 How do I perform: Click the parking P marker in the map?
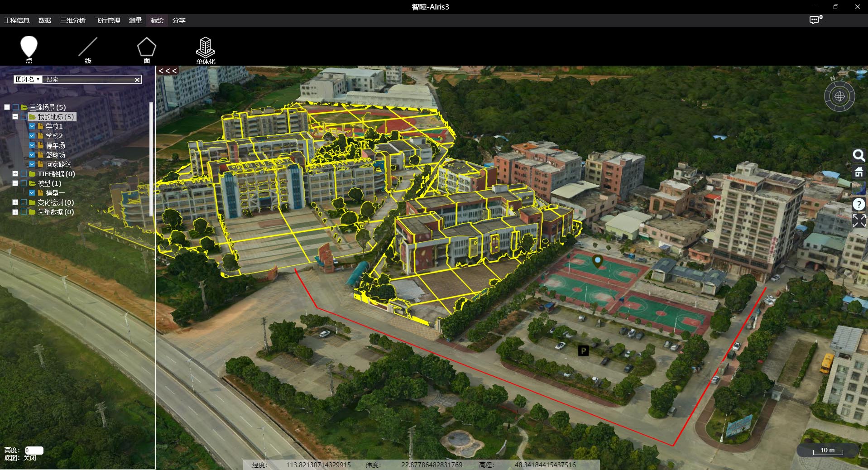coord(583,350)
